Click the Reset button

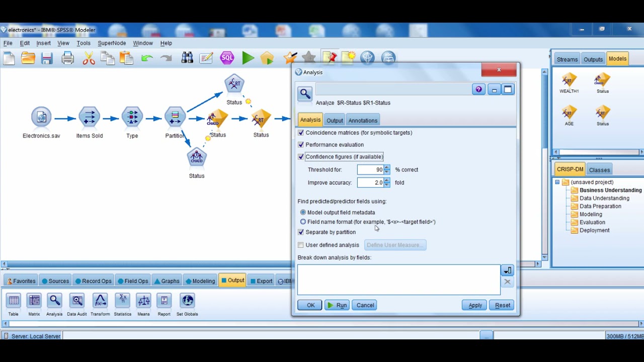pos(502,305)
